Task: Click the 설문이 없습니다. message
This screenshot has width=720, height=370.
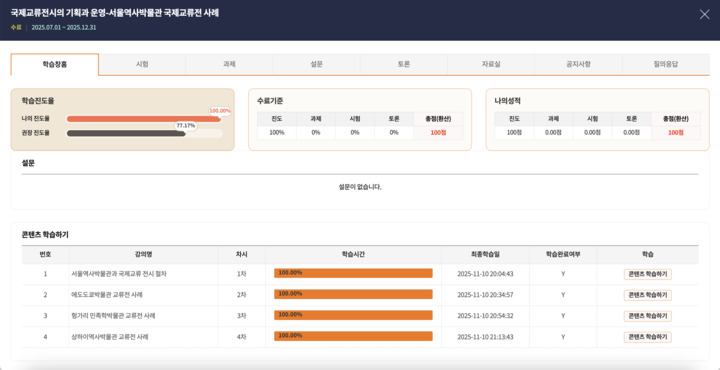Action: tap(360, 187)
